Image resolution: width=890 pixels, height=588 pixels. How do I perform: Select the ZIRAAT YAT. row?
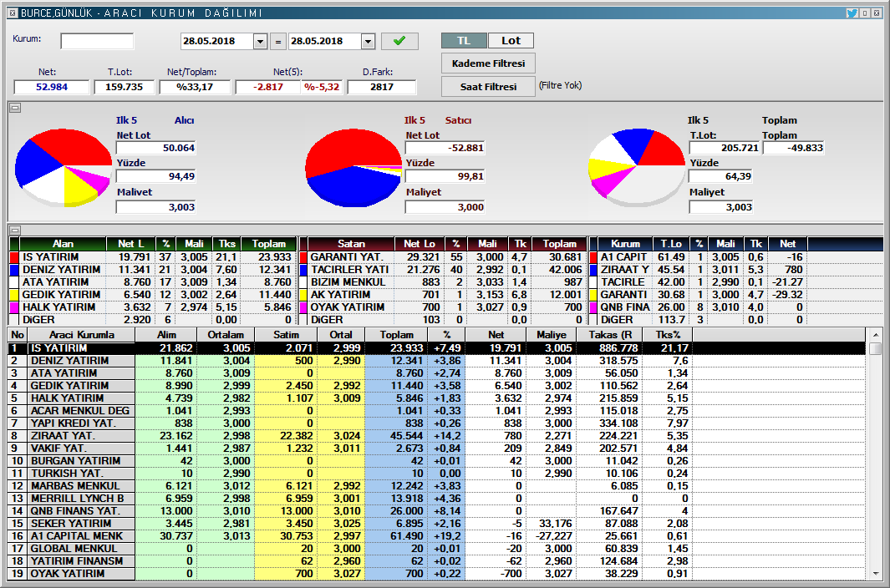[436, 435]
